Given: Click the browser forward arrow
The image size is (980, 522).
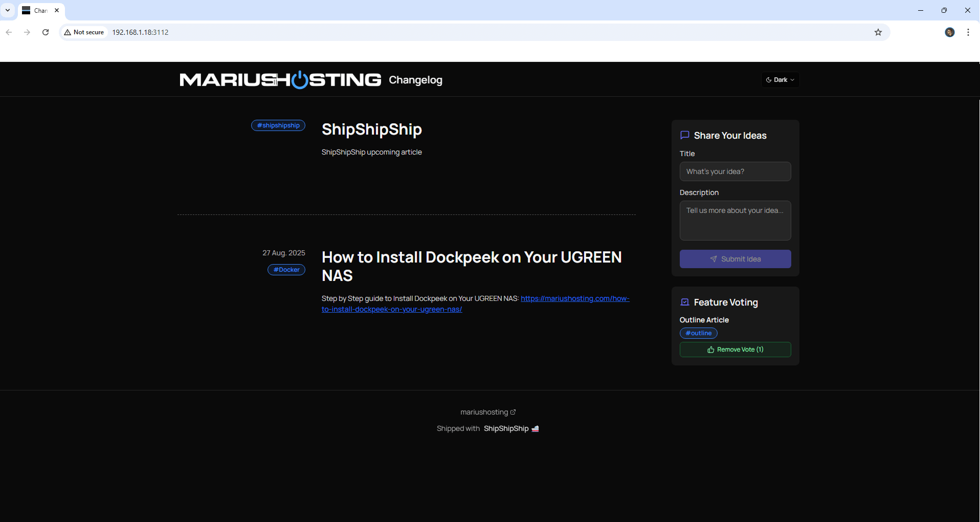Looking at the screenshot, I should coord(27,32).
